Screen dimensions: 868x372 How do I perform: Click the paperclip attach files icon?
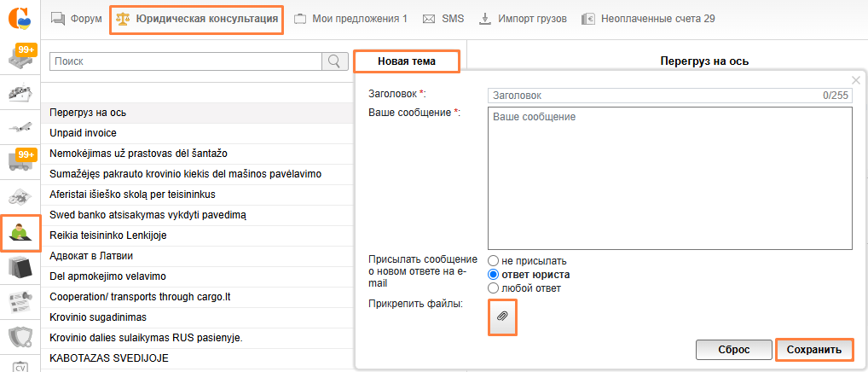(502, 317)
